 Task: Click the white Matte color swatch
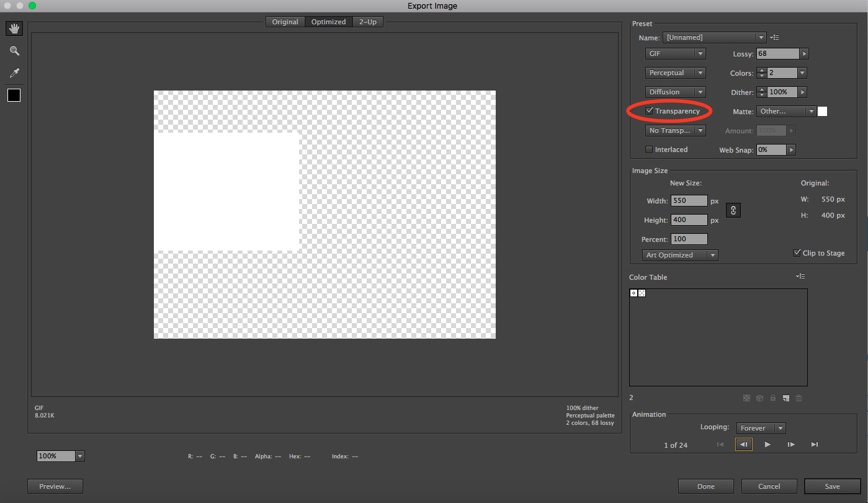click(x=822, y=111)
